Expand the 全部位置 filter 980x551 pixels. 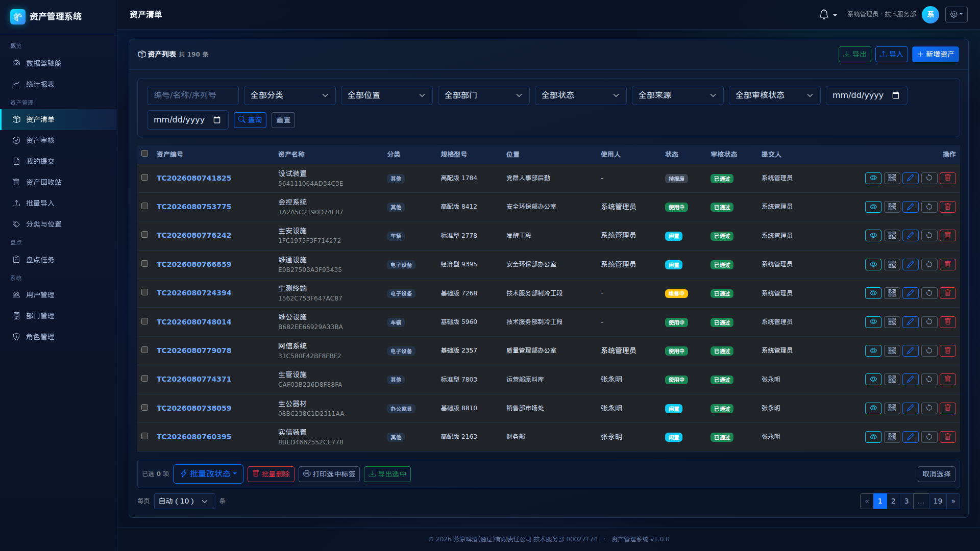tap(386, 95)
